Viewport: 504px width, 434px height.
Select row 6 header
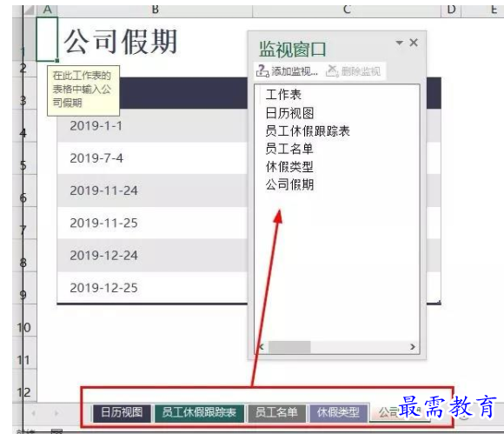point(23,190)
